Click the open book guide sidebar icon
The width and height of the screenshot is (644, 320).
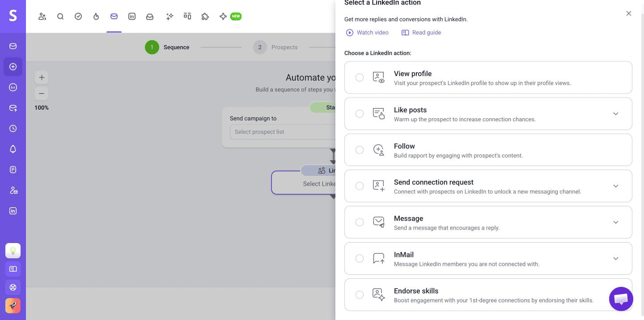13,269
